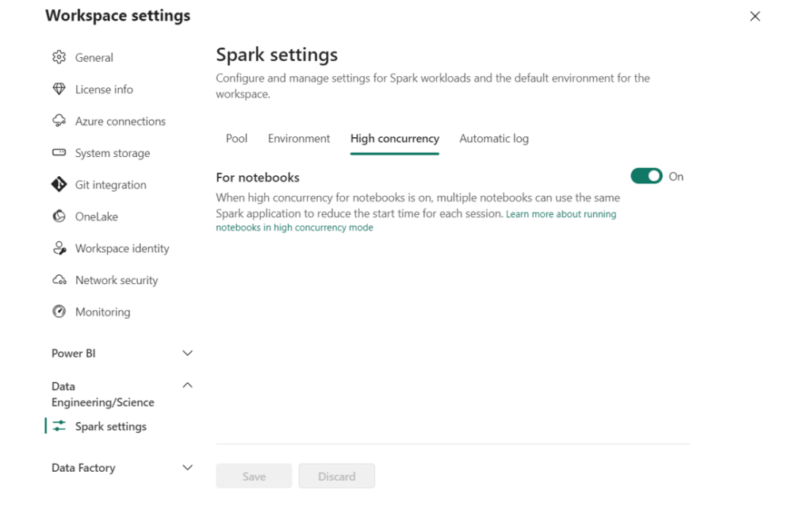This screenshot has width=812, height=510.
Task: Open the License info settings icon
Action: click(x=59, y=89)
